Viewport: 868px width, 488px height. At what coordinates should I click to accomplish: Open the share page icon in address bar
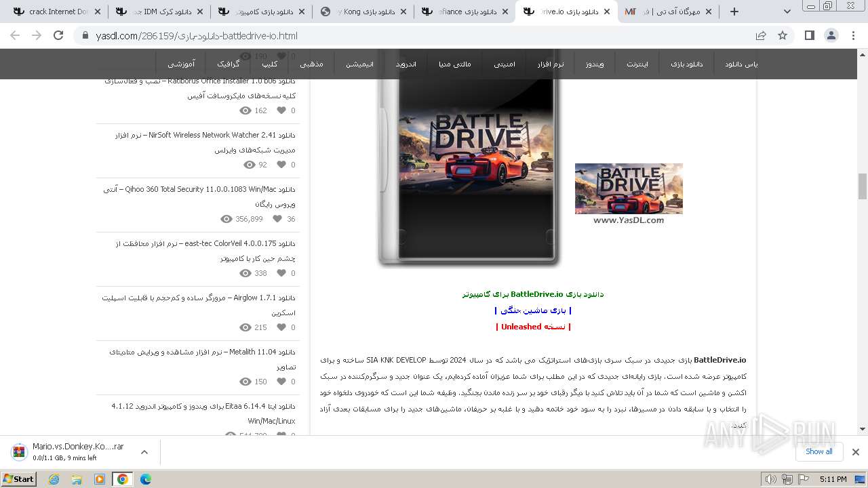point(761,35)
